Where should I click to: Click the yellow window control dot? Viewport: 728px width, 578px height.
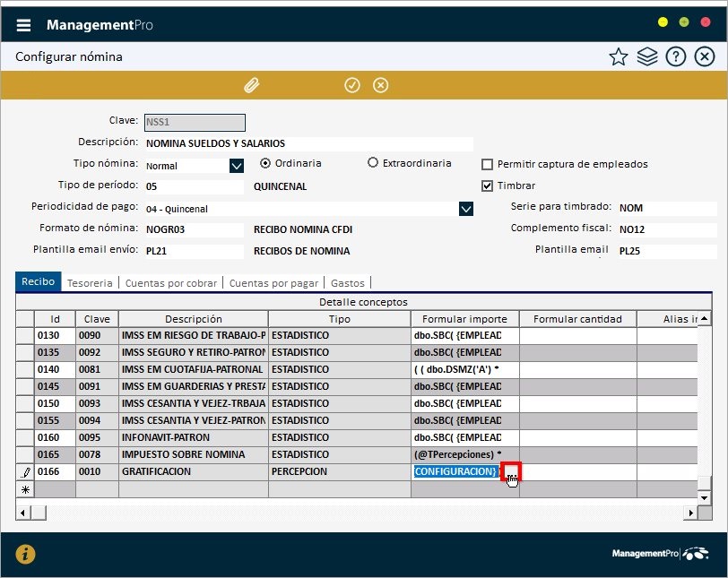coord(663,22)
